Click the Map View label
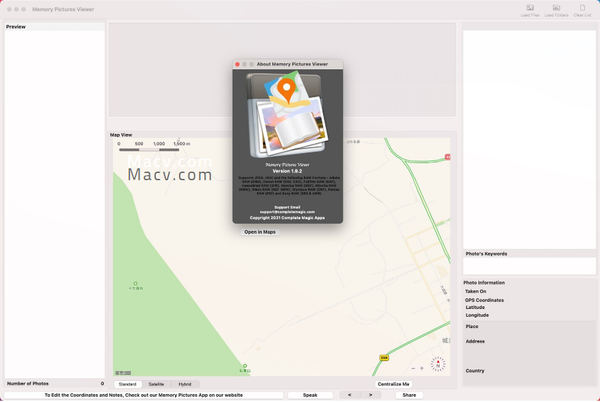The image size is (600, 402). (x=121, y=135)
